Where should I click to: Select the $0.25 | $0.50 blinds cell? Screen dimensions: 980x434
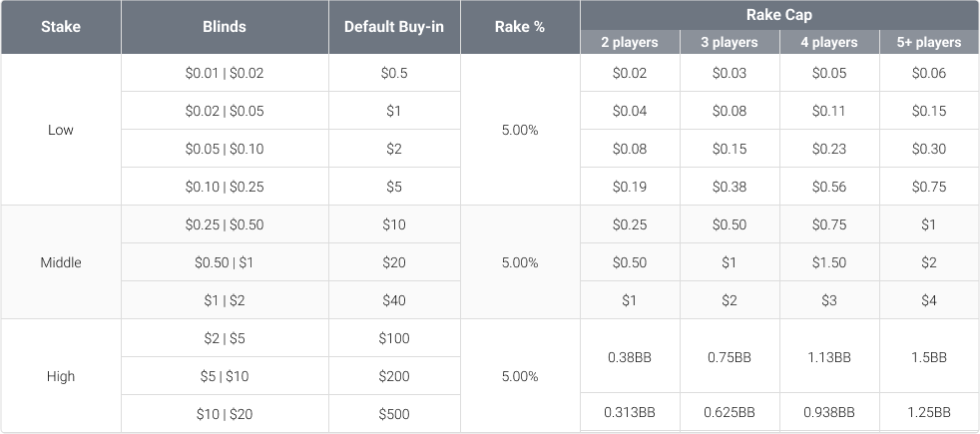point(225,224)
